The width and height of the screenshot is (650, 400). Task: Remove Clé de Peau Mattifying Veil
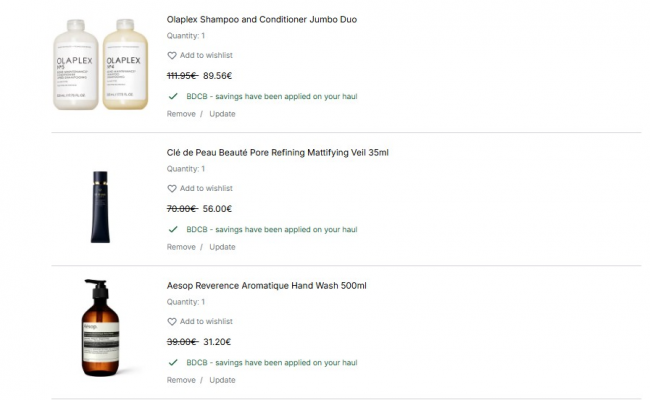click(x=181, y=247)
